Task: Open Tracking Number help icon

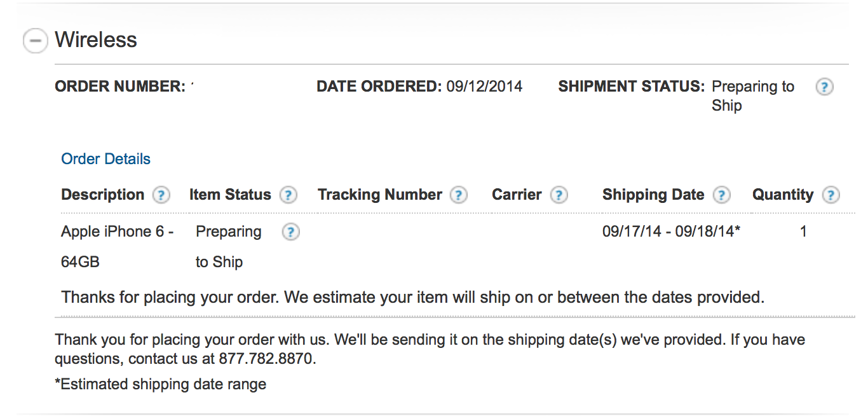Action: click(x=458, y=195)
